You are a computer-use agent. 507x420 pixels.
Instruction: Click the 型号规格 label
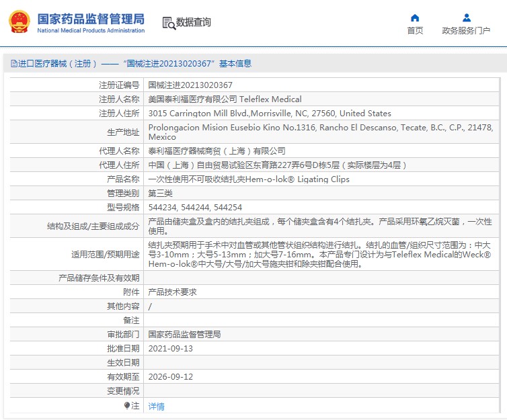pyautogui.click(x=123, y=208)
